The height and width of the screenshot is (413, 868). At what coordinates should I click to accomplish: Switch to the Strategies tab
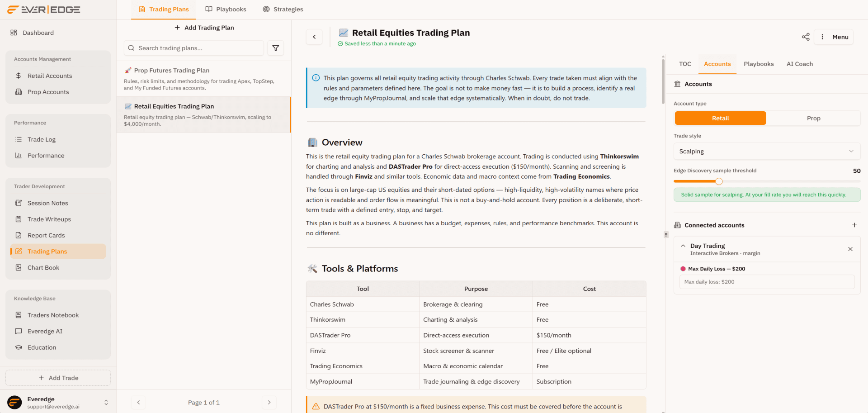(x=283, y=9)
